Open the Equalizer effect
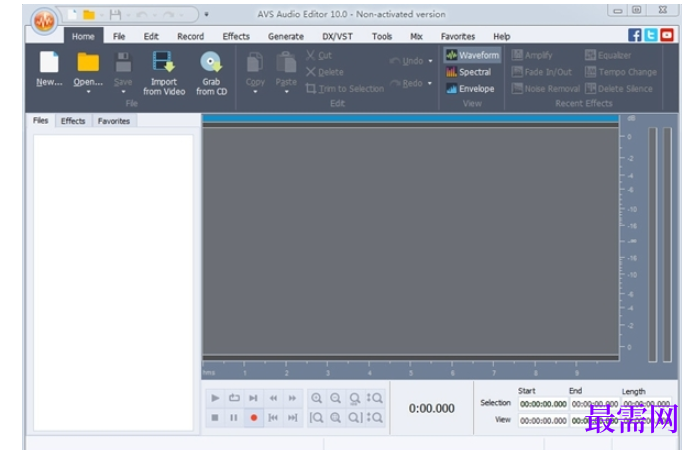The image size is (697, 450). (x=608, y=55)
